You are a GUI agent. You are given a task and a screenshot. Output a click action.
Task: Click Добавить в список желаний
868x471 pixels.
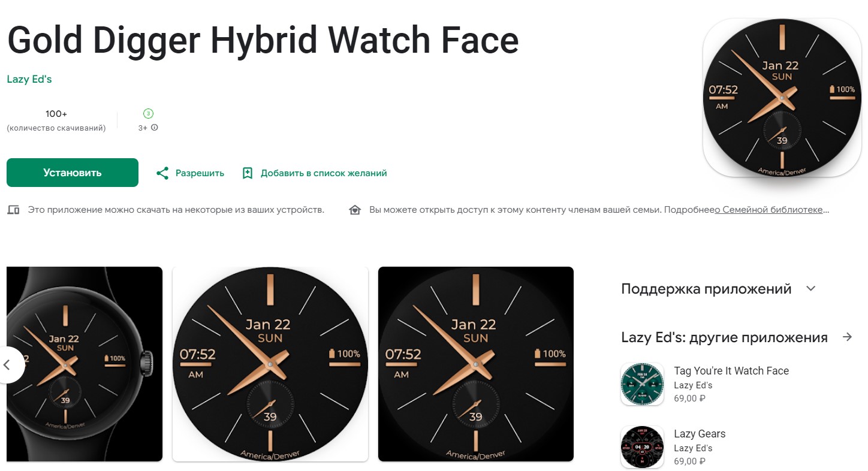tap(324, 173)
